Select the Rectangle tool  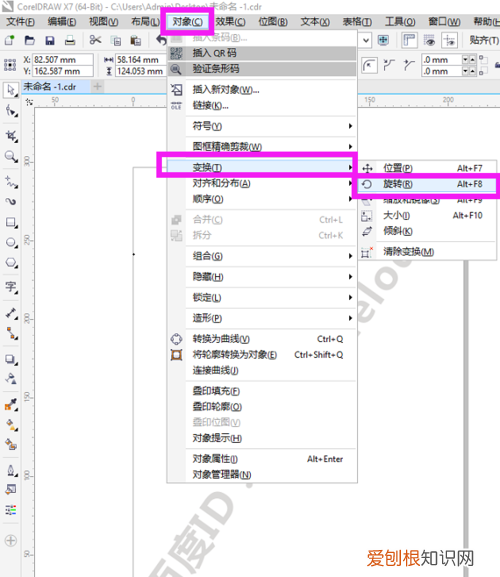11,222
